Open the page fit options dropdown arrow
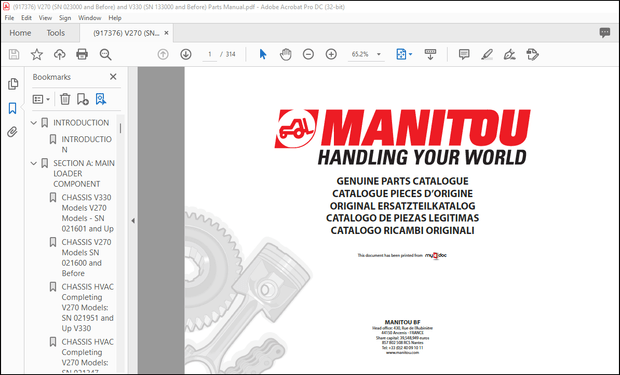Viewport: 620px width, 375px height. (410, 54)
